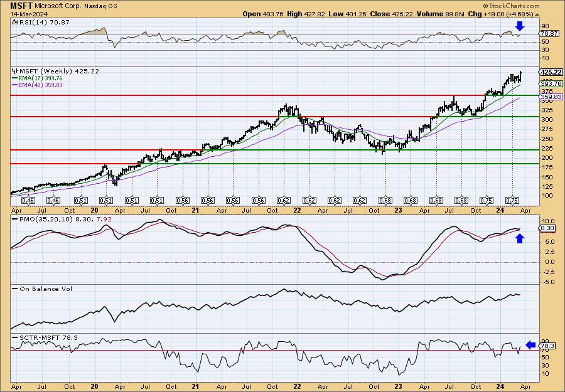Click the 100 label on price axis
The width and height of the screenshot is (565, 392).
(547, 196)
